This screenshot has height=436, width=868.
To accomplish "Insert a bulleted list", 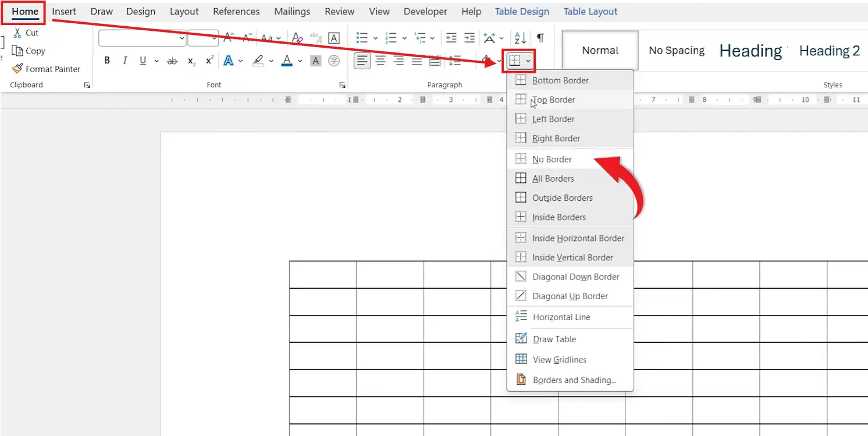I will 362,38.
